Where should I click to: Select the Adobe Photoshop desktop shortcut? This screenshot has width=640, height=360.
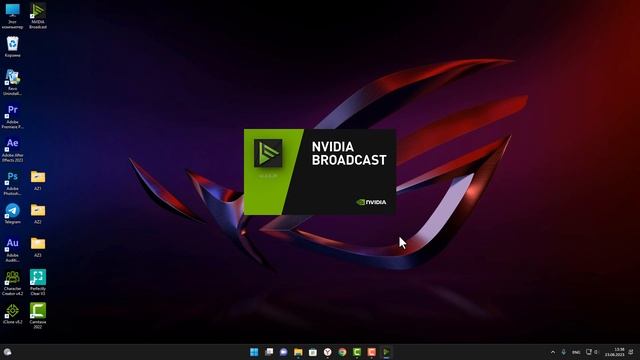(x=12, y=183)
